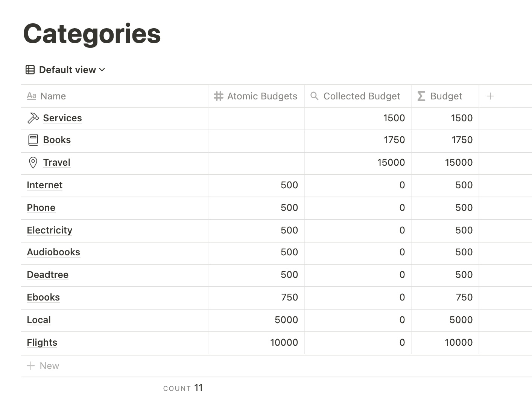Select the Atomic Budgets cell for Local
This screenshot has width=532, height=415.
256,320
